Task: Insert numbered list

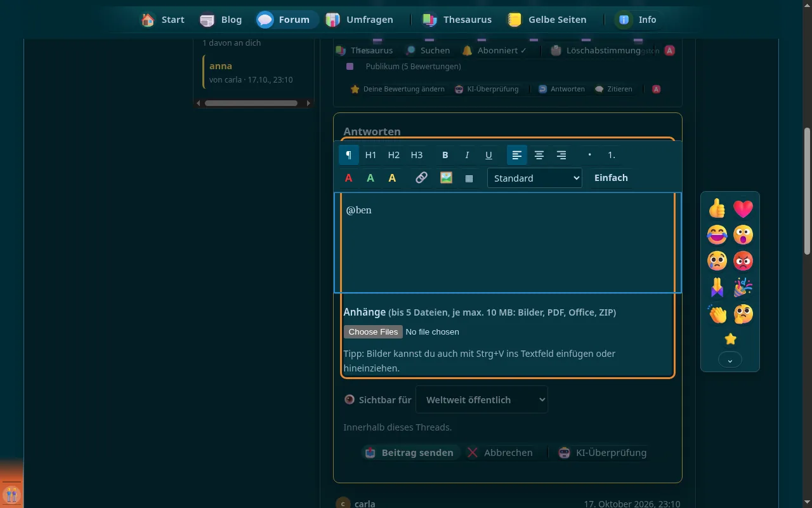Action: click(x=612, y=155)
